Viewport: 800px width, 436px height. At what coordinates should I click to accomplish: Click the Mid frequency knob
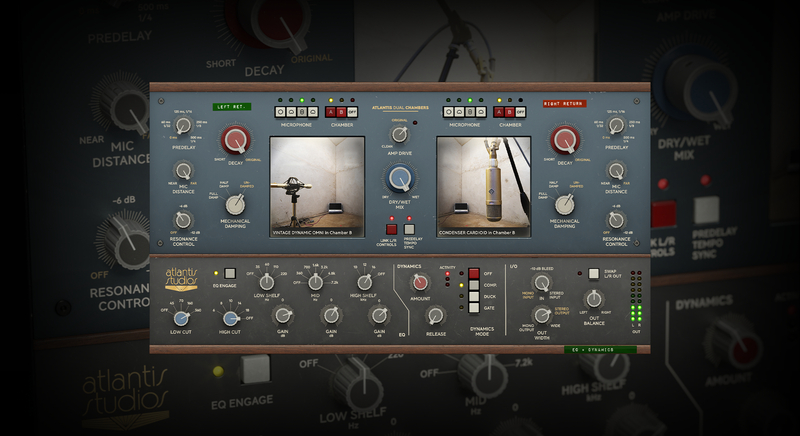tap(315, 281)
